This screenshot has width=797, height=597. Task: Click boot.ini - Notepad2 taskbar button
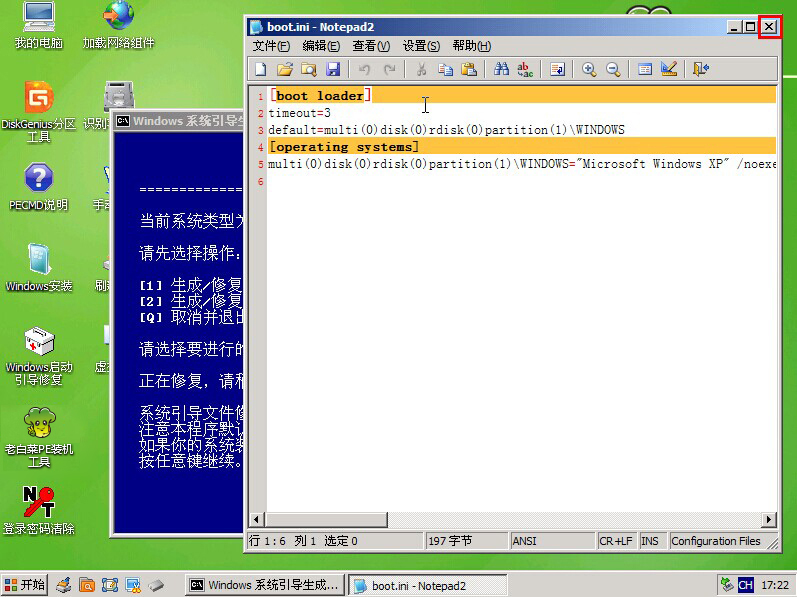[x=427, y=585]
